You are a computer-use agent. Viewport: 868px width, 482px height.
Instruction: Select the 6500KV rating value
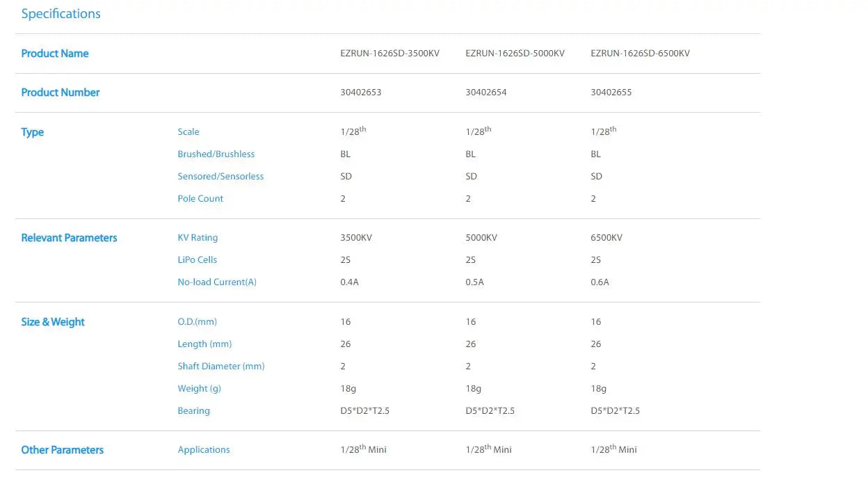coord(606,238)
